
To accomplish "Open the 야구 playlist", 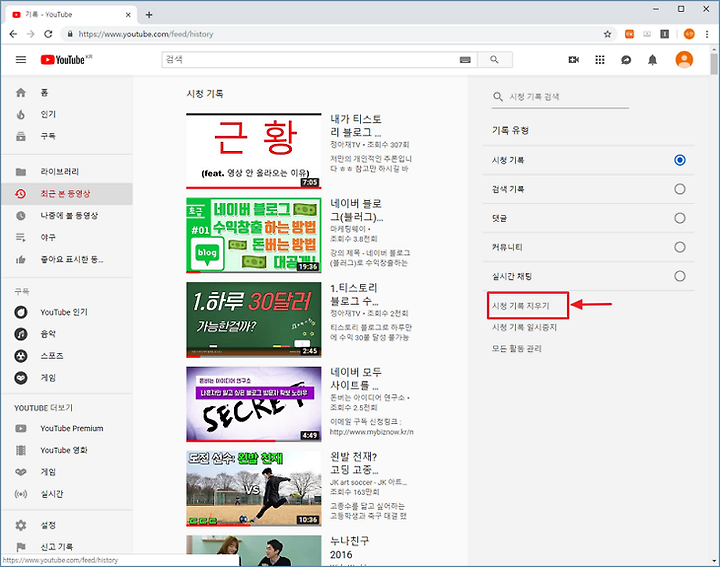I will click(x=67, y=237).
